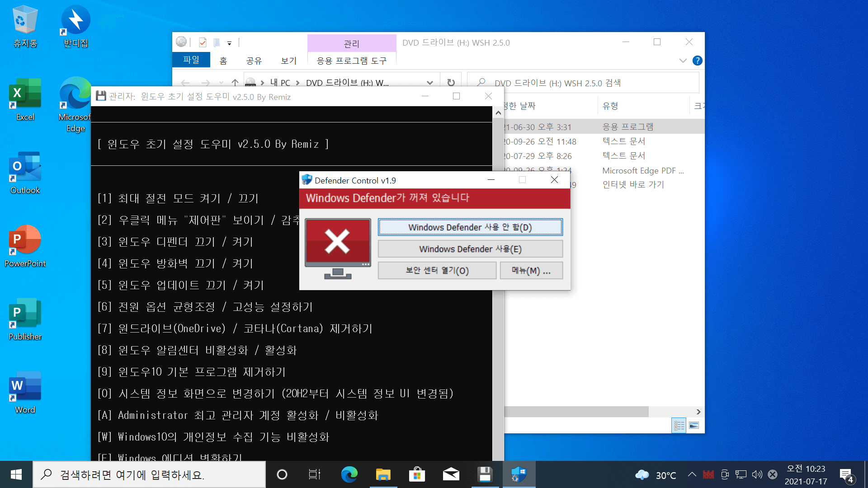Open Microsoft Store from the taskbar
The height and width of the screenshot is (488, 868).
point(417,474)
